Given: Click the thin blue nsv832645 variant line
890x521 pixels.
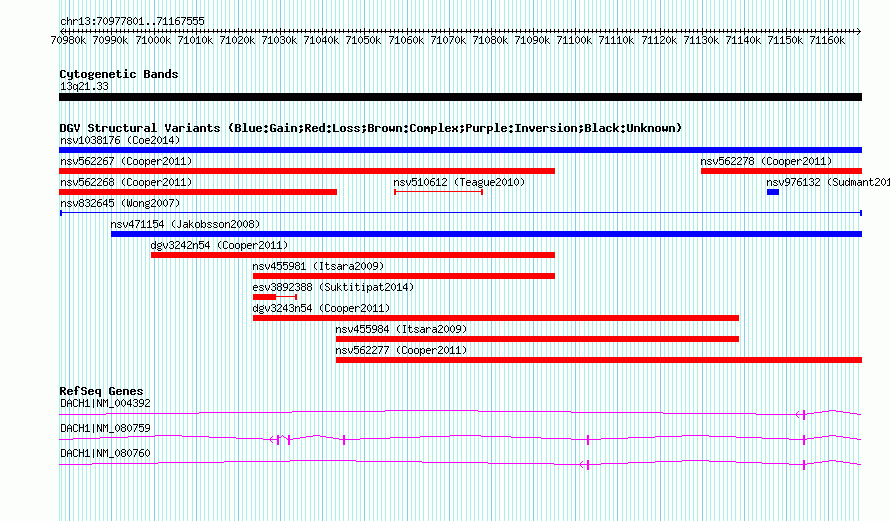Looking at the screenshot, I should coord(461,213).
